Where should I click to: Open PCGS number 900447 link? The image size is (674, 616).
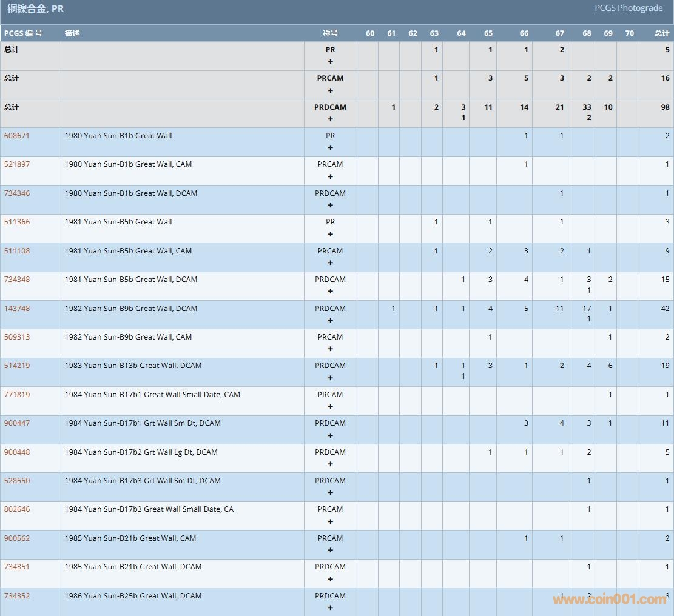pyautogui.click(x=17, y=423)
